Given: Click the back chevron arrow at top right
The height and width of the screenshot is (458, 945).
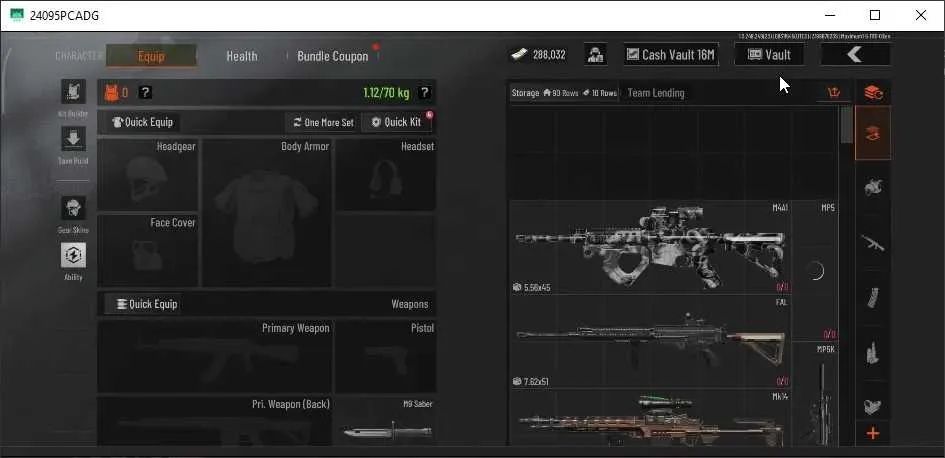Looking at the screenshot, I should tap(855, 55).
